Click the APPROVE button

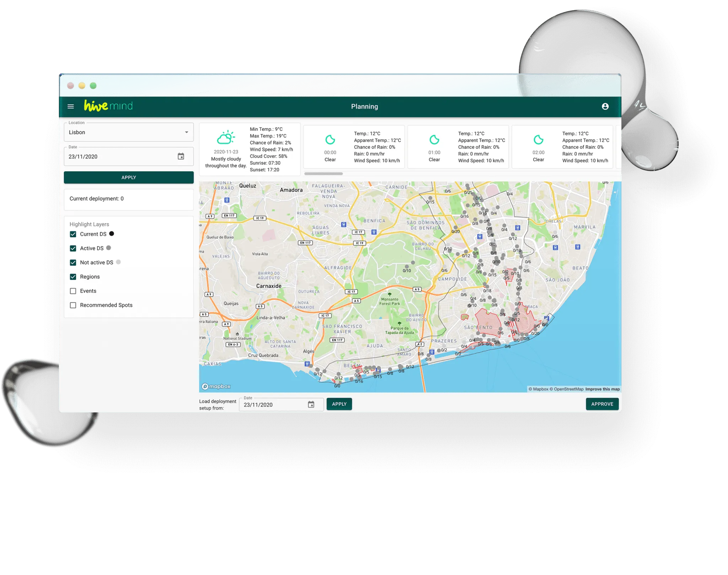602,404
